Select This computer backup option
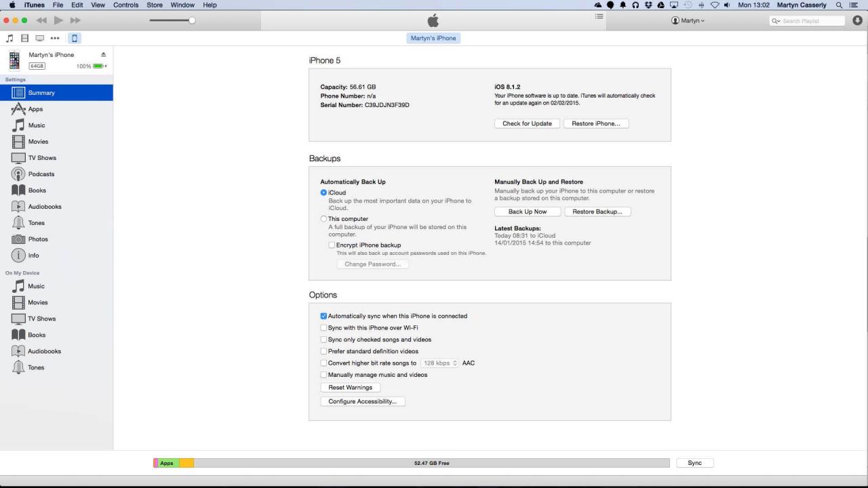 pos(324,219)
